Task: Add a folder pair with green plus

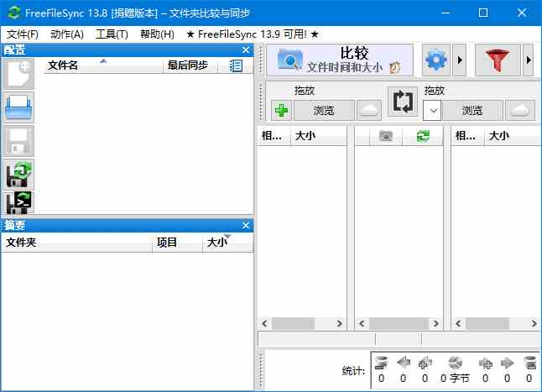Action: 281,110
